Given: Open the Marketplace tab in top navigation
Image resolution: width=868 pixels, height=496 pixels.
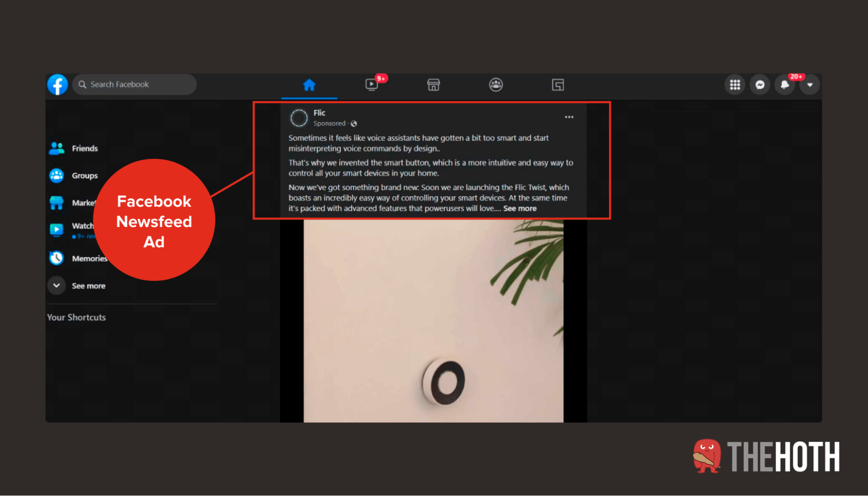Looking at the screenshot, I should pyautogui.click(x=433, y=85).
